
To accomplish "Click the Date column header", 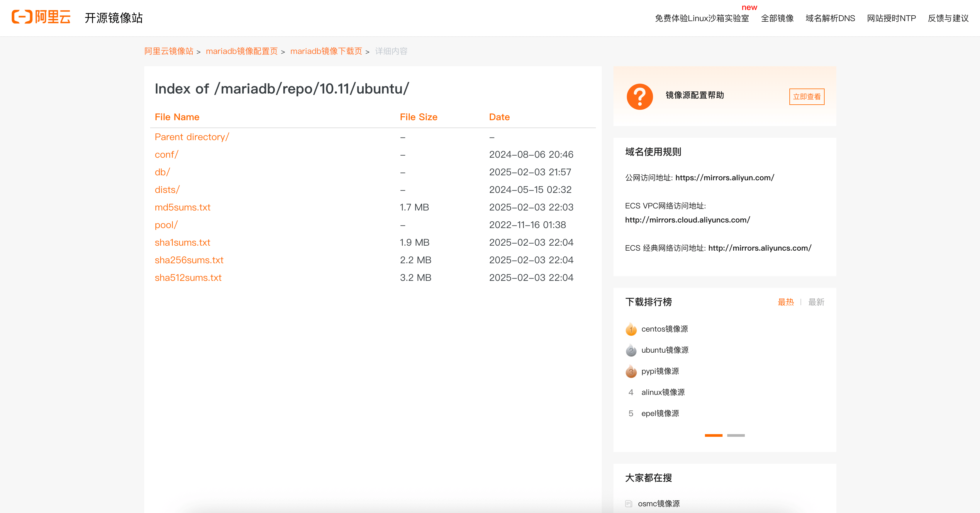I will click(x=499, y=117).
